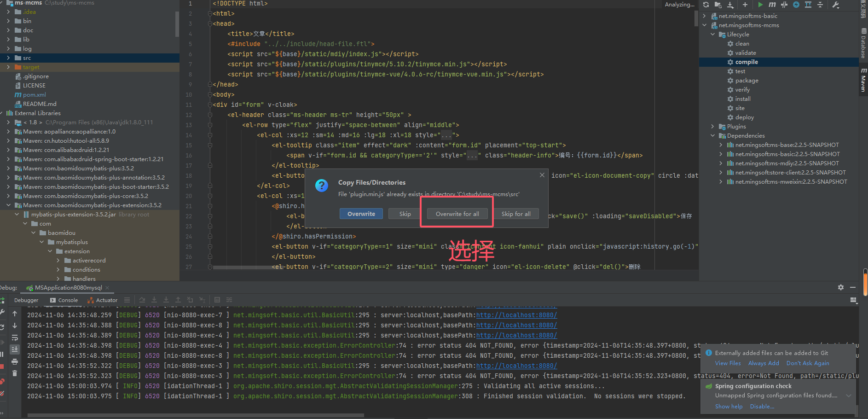Choose Overwrite for all
The width and height of the screenshot is (868, 419).
tap(457, 214)
